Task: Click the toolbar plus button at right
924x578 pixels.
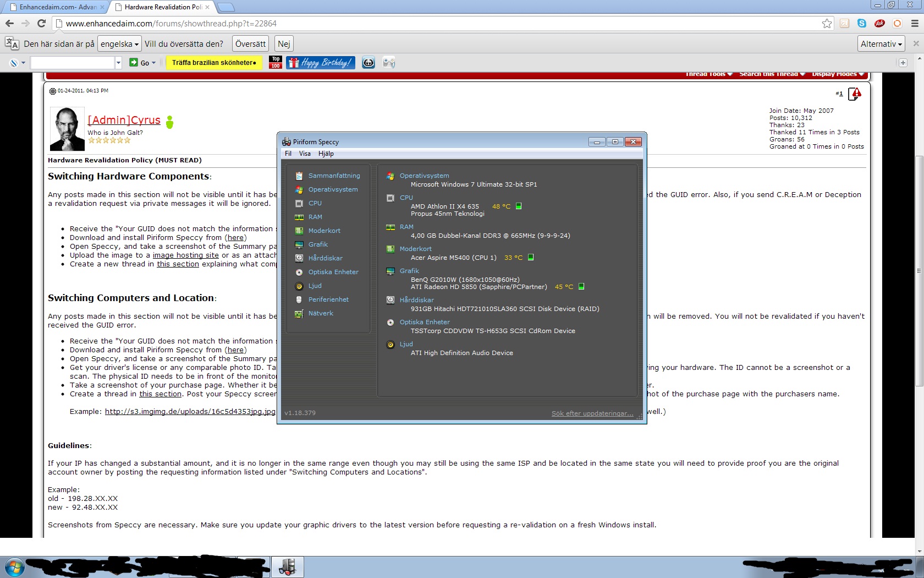Action: (903, 63)
